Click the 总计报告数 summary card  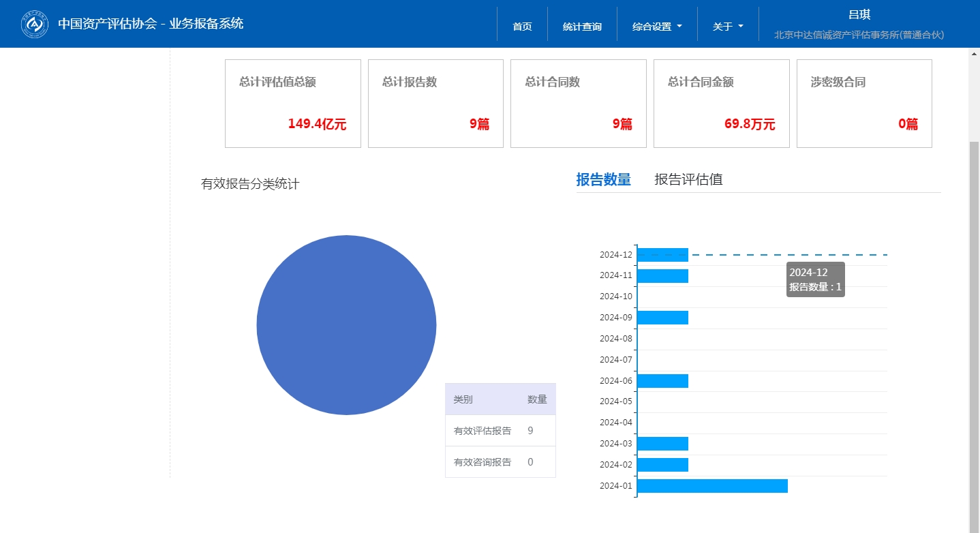(x=435, y=103)
